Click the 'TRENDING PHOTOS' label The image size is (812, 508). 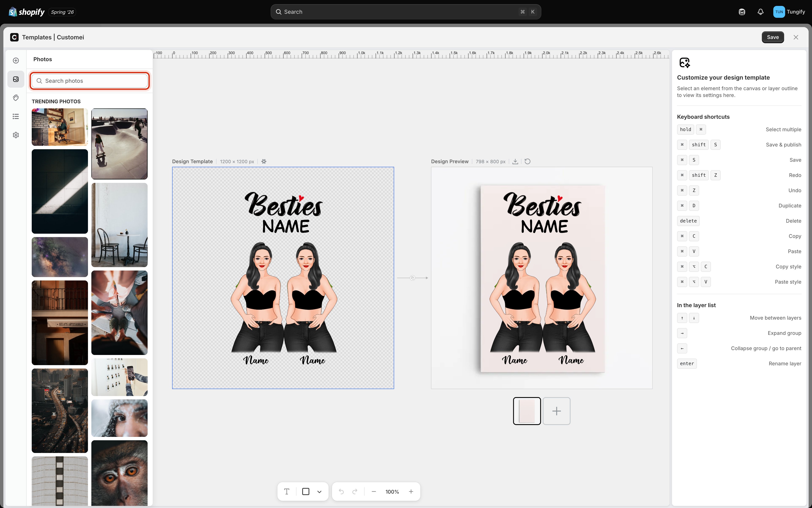(56, 101)
